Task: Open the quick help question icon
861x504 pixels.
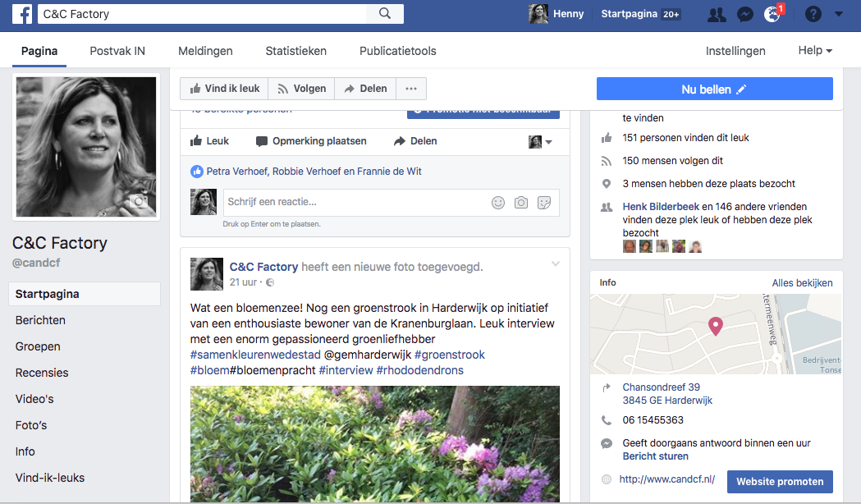Action: point(813,14)
